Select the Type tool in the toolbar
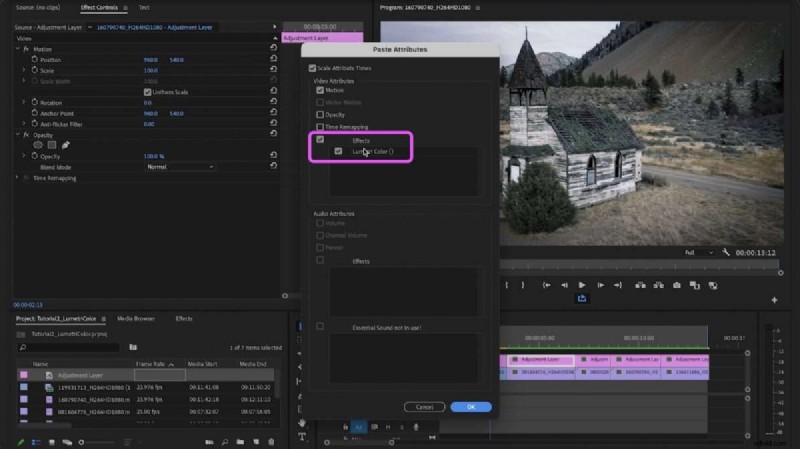800x449 pixels. [x=302, y=436]
